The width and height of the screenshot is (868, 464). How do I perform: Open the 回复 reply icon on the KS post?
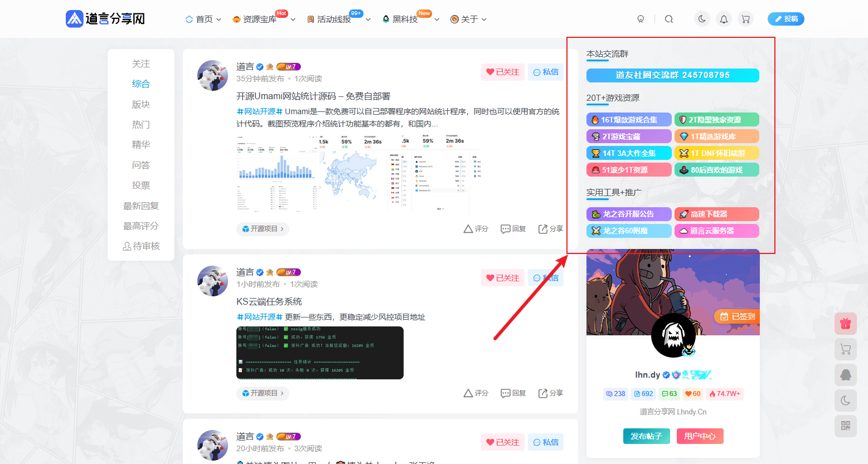[513, 393]
